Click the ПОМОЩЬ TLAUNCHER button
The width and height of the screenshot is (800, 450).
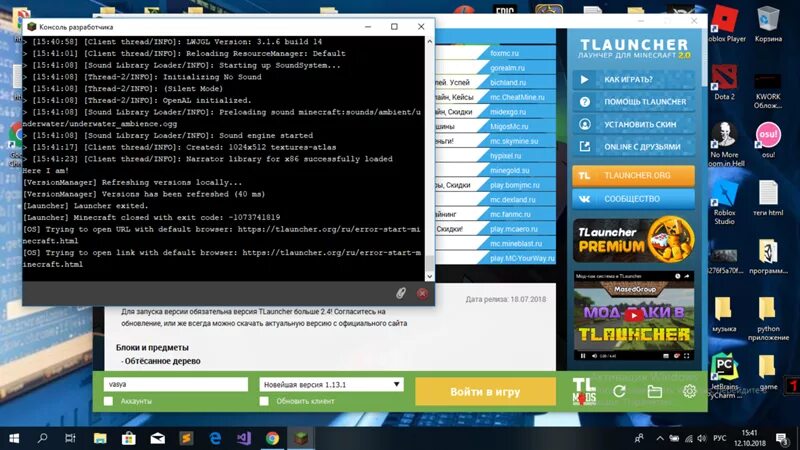pos(633,102)
